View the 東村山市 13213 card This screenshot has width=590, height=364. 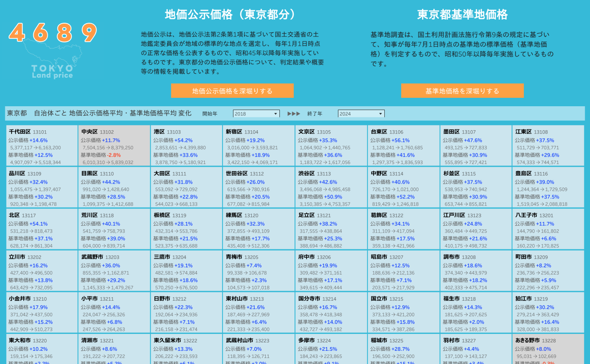click(259, 312)
